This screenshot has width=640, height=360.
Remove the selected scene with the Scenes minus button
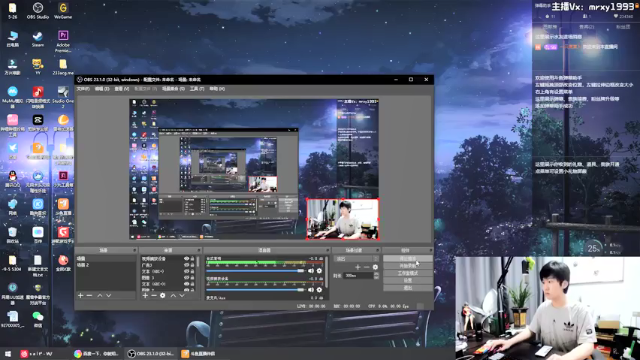(x=89, y=295)
